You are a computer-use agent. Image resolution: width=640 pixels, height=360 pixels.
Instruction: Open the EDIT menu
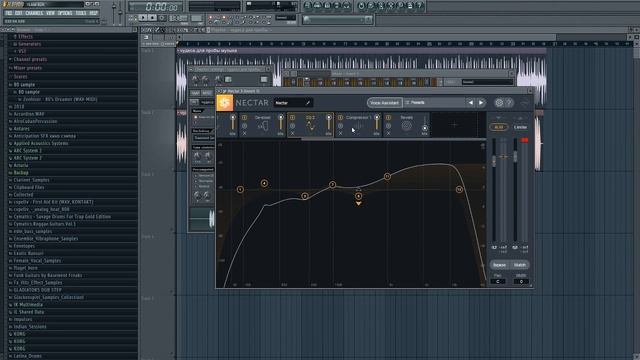[x=19, y=13]
